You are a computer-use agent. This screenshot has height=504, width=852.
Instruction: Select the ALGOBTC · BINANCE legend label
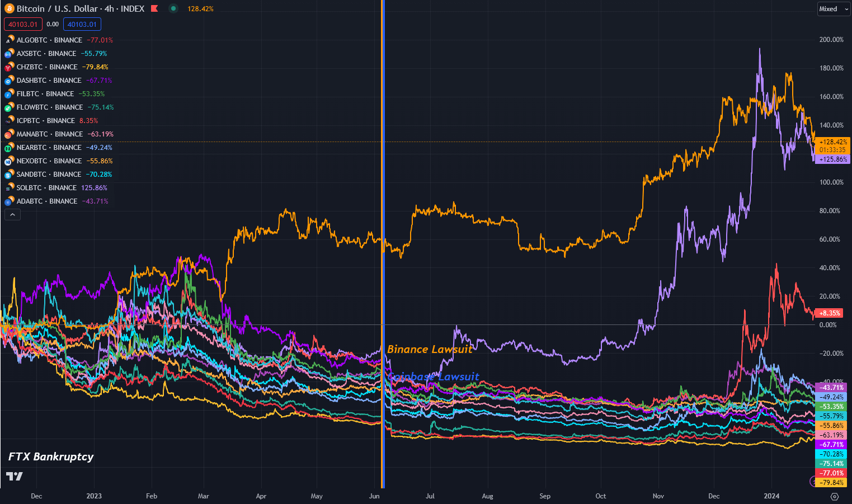pyautogui.click(x=49, y=40)
